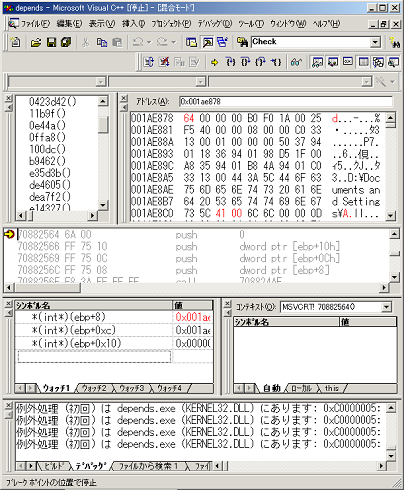The image size is (404, 490).
Task: Select the this variables tab
Action: (332, 388)
